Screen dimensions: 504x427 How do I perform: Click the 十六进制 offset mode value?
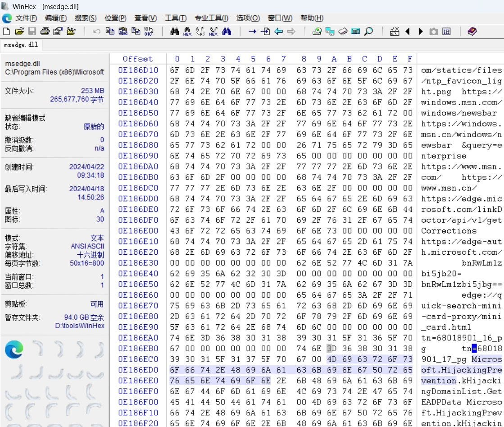click(91, 255)
